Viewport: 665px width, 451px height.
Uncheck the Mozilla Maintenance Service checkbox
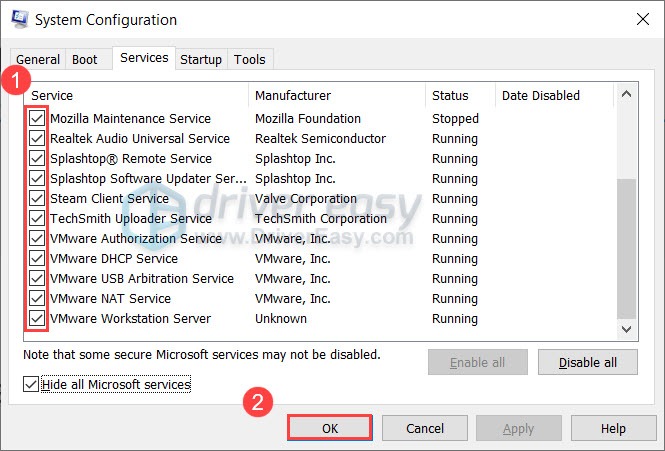pyautogui.click(x=37, y=119)
